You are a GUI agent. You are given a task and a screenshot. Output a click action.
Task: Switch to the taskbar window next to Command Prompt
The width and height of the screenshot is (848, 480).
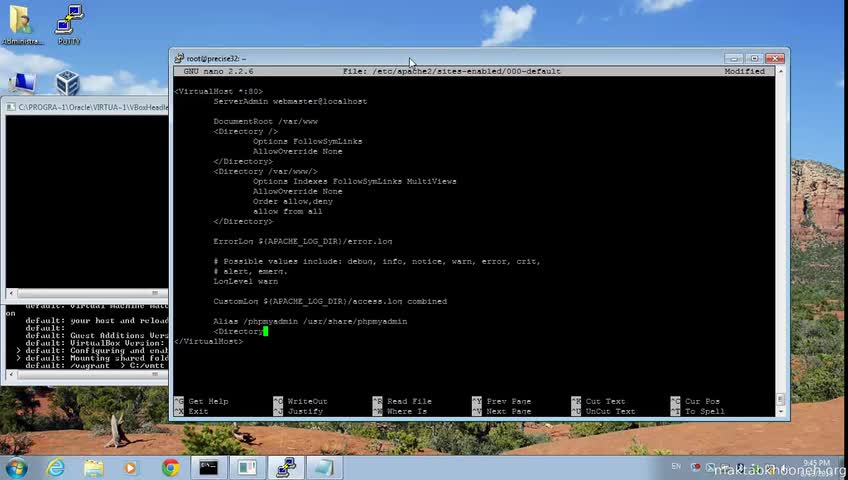click(247, 468)
